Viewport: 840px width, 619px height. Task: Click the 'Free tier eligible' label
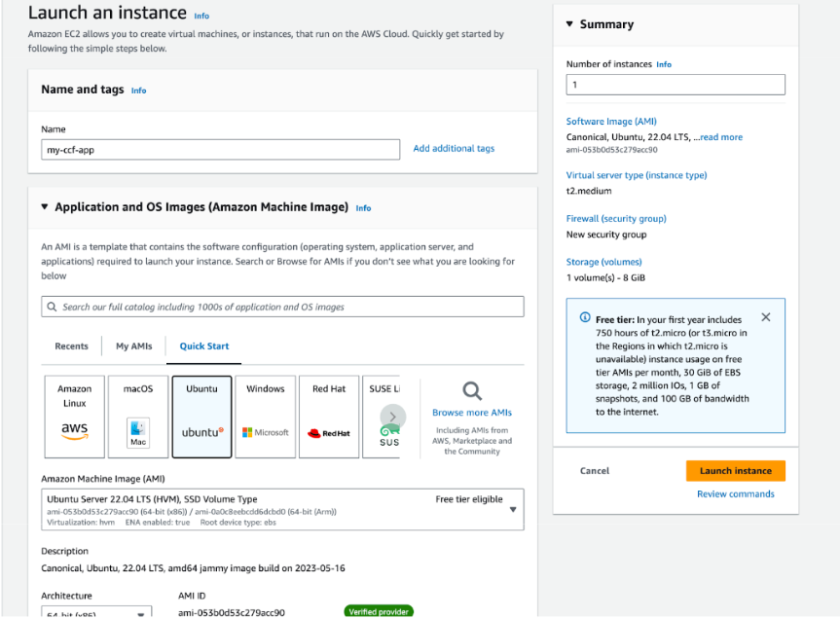(x=469, y=499)
